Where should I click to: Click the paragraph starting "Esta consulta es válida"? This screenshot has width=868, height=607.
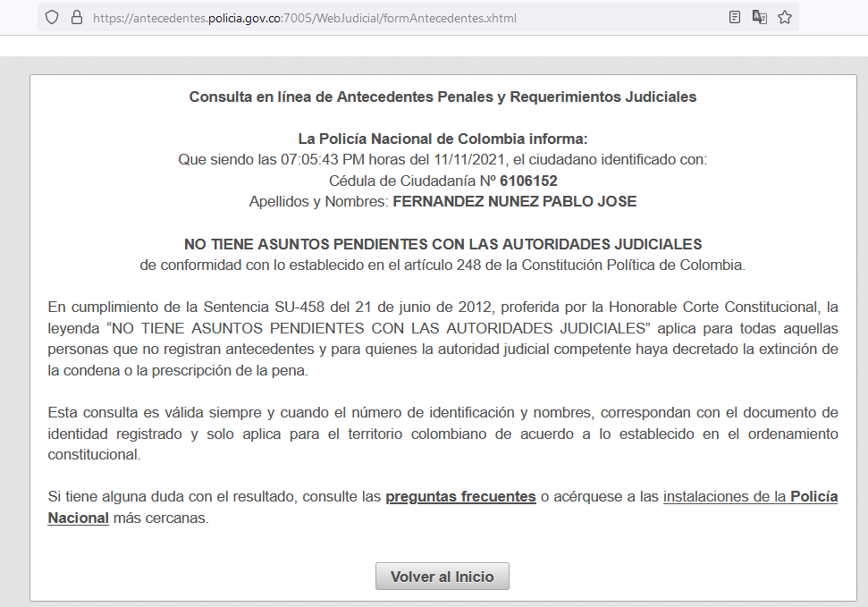click(442, 433)
